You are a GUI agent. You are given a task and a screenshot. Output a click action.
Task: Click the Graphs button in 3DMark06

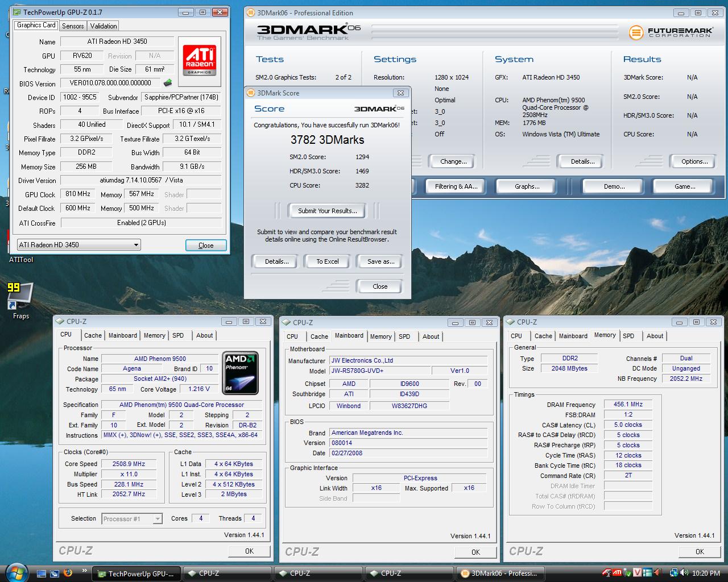pyautogui.click(x=527, y=186)
